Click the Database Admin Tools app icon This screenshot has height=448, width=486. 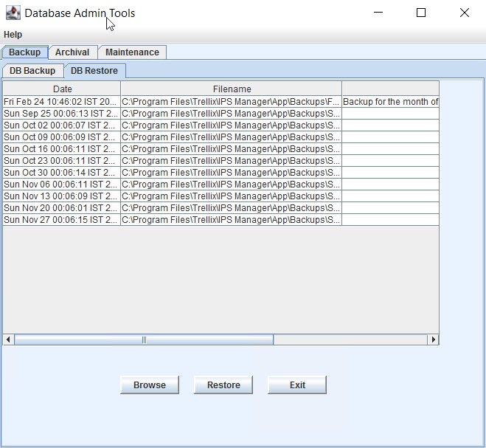(13, 13)
